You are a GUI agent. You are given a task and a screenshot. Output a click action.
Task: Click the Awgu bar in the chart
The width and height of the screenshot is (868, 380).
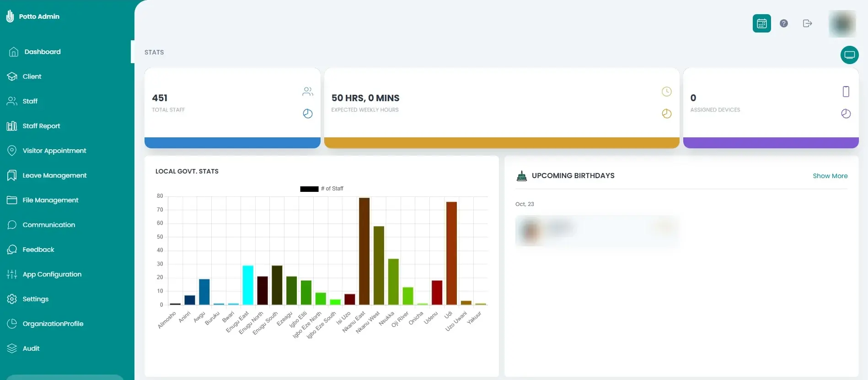(x=204, y=292)
